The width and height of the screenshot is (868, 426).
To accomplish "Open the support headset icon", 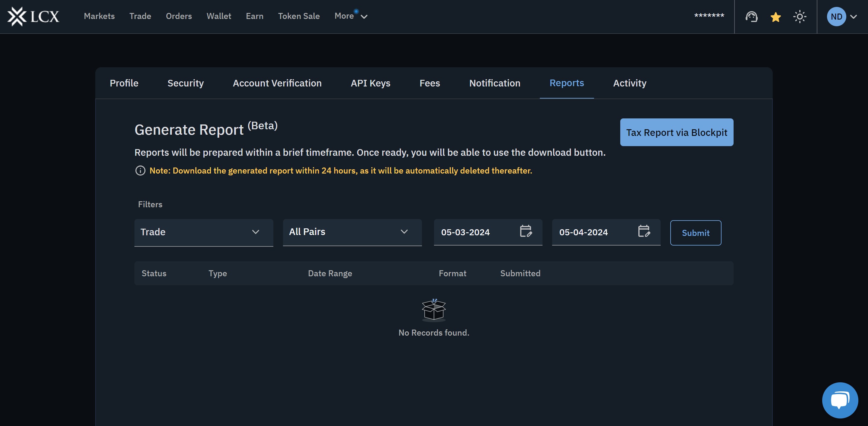I will [x=751, y=17].
